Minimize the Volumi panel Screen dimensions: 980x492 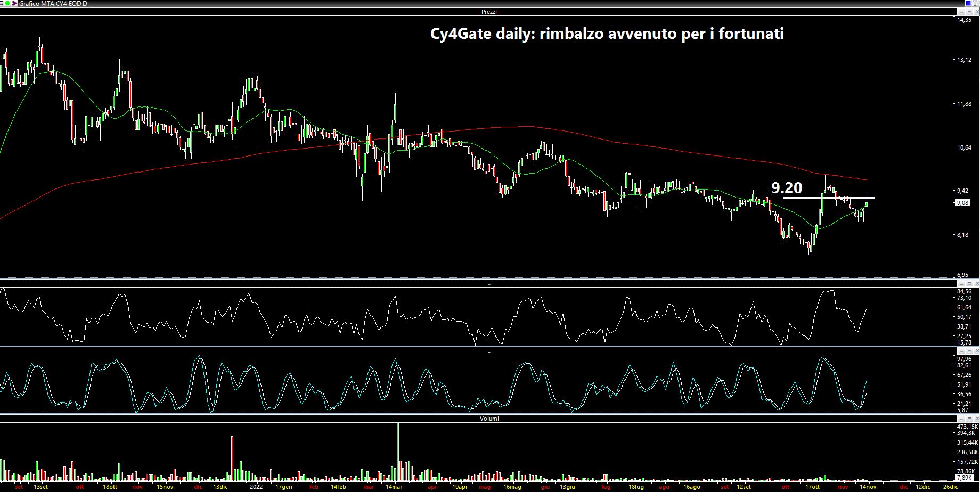(x=961, y=419)
